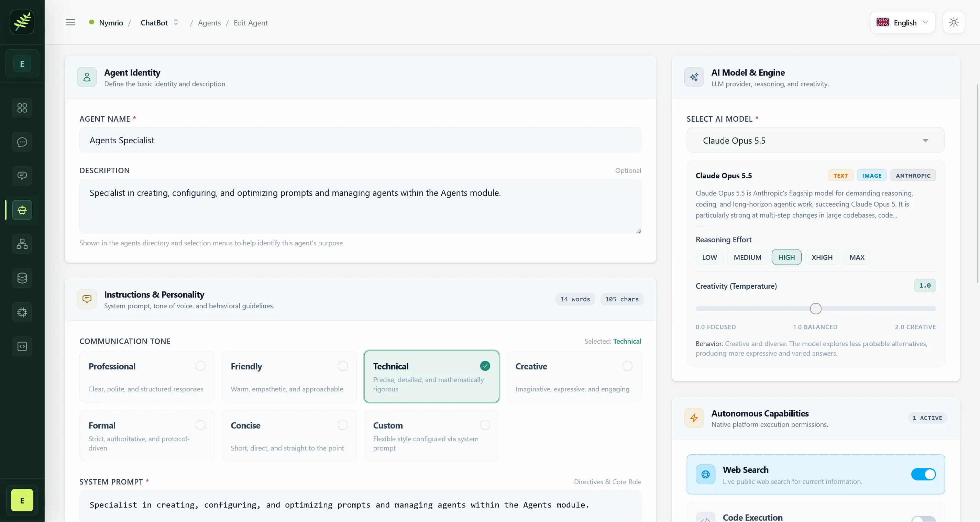The height and width of the screenshot is (522, 980).
Task: Open the yellow E user avatar
Action: pos(22,500)
